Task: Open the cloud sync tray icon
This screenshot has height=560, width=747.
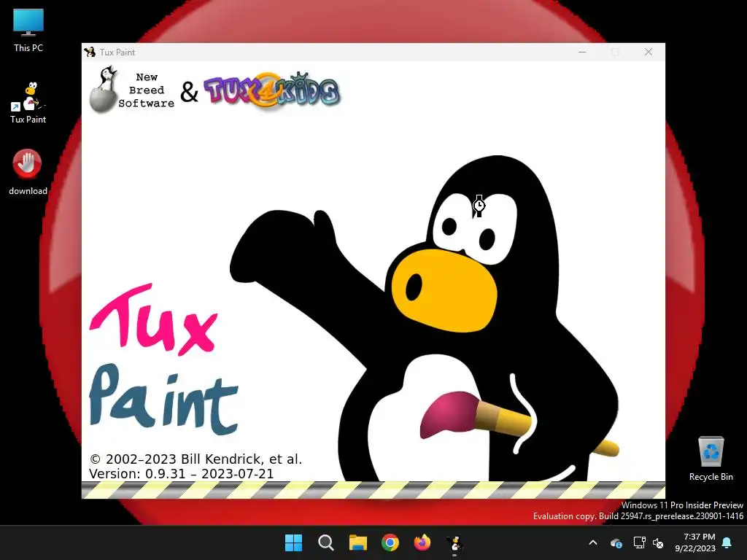Action: [x=616, y=542]
